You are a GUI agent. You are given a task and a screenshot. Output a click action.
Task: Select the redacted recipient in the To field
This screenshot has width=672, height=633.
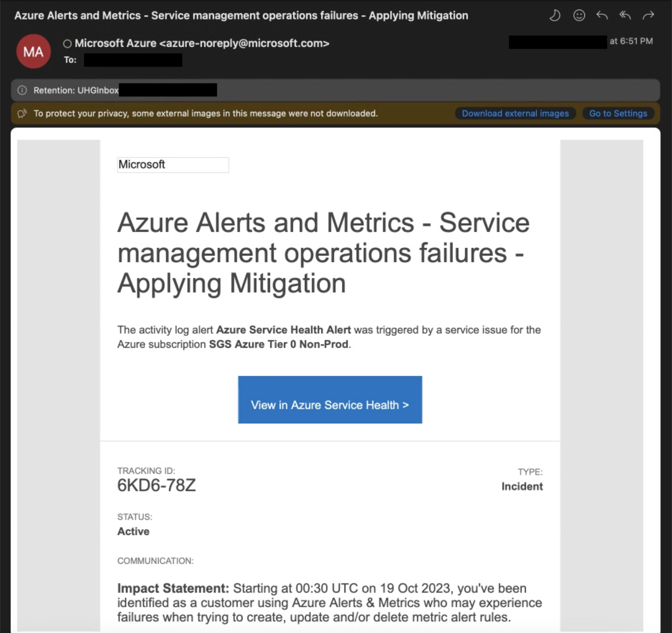pyautogui.click(x=133, y=60)
